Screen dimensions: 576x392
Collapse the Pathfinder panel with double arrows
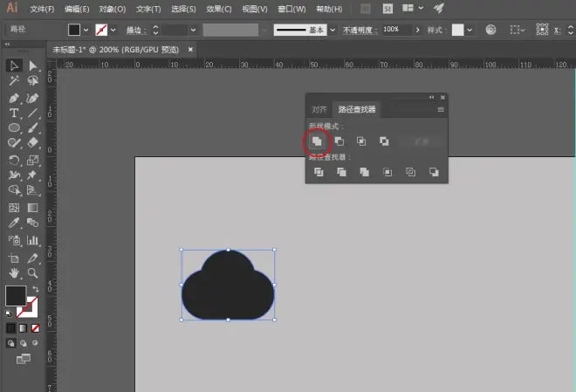pos(432,98)
